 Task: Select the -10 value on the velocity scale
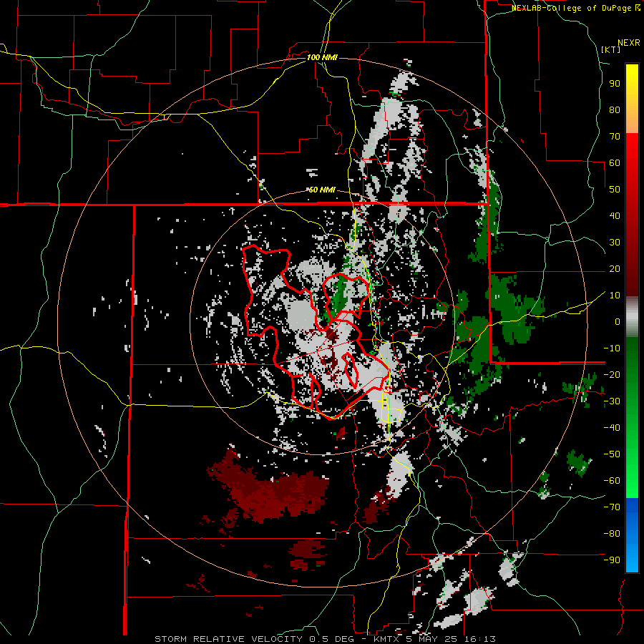click(612, 348)
